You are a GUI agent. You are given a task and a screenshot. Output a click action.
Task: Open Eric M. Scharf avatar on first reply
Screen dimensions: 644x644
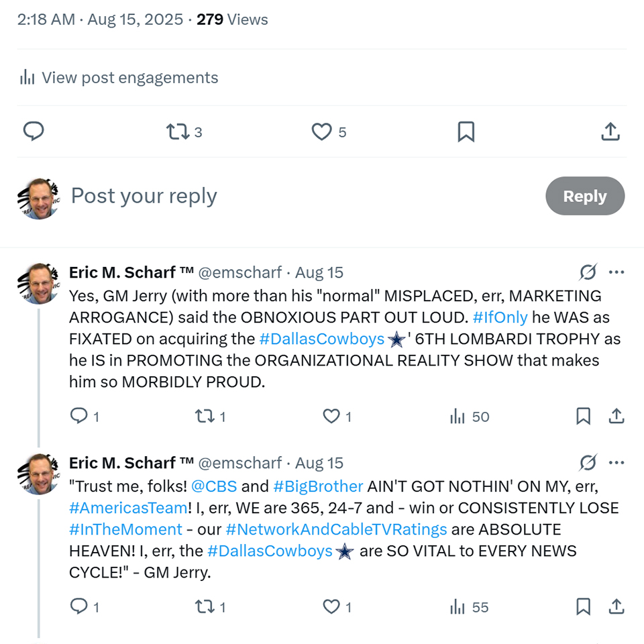click(x=38, y=284)
